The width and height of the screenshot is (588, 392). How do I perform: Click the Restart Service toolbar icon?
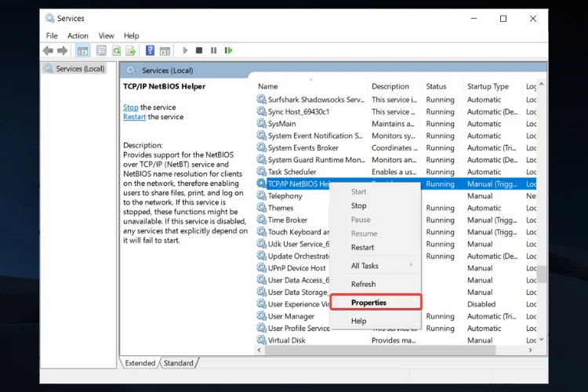(x=228, y=50)
